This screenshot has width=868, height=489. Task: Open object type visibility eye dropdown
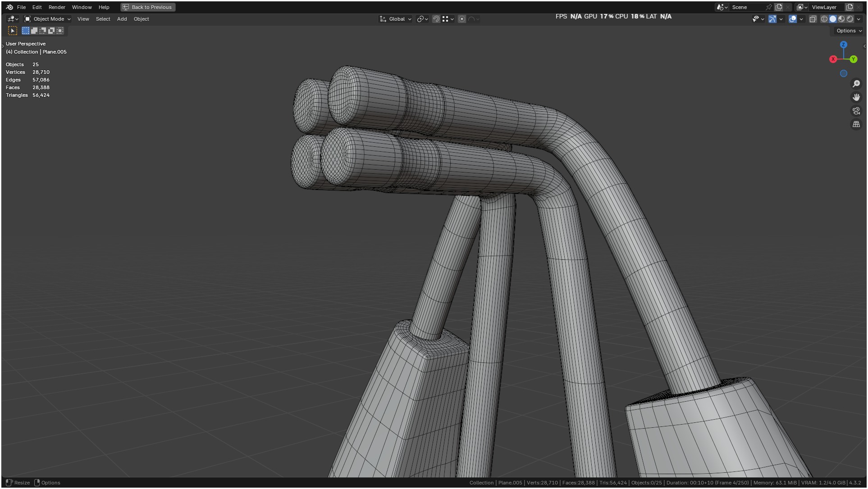point(758,19)
